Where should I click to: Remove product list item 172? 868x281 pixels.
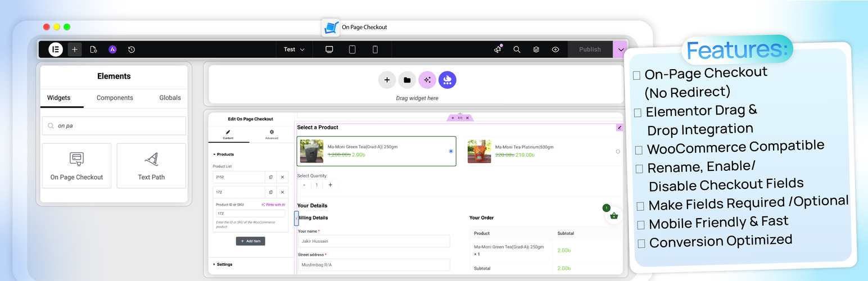point(283,192)
